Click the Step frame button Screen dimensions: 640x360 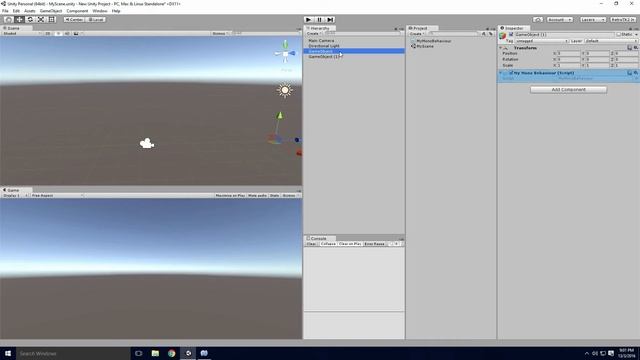point(330,20)
